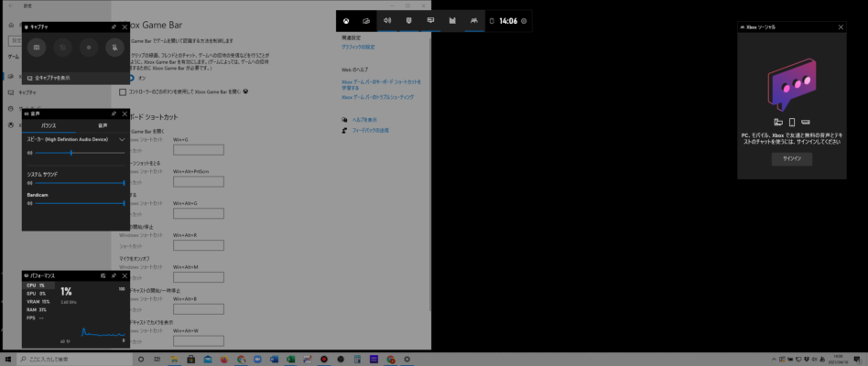Open the widget menu on Game Bar
Viewport: 868px width, 366px height.
point(366,21)
